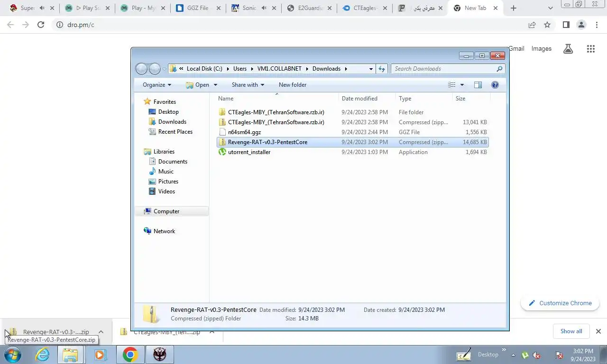
Task: Go back using Explorer's Back arrow
Action: 141,69
